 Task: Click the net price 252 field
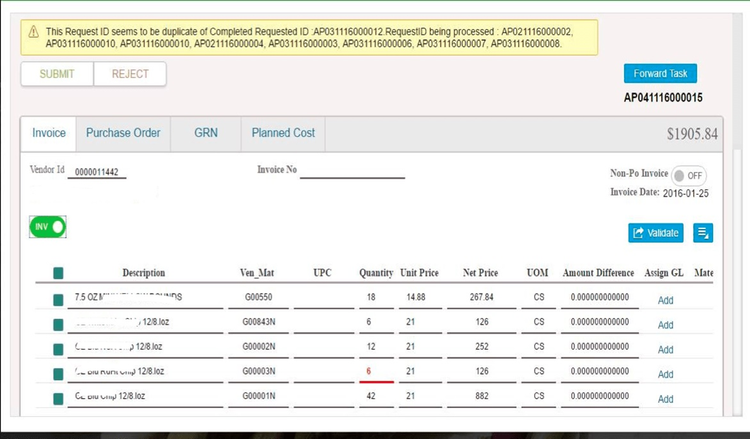[481, 347]
